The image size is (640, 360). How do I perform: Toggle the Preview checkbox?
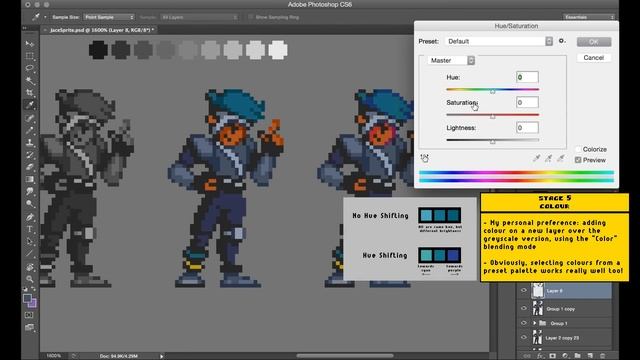tap(578, 160)
